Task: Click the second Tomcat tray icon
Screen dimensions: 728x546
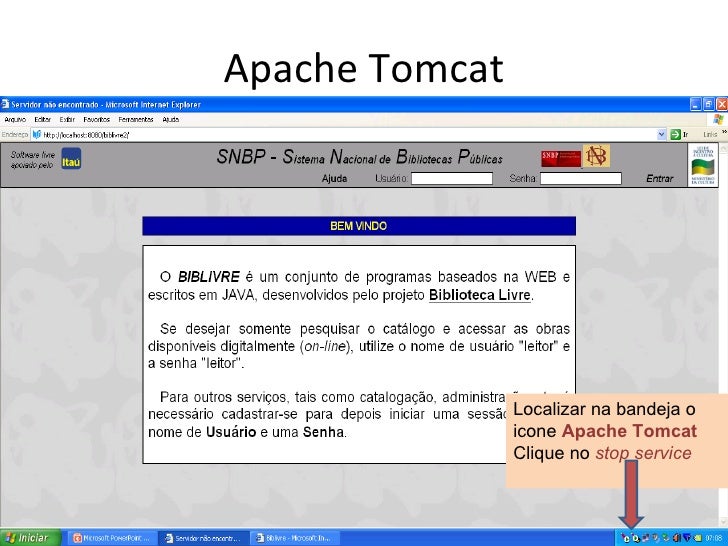Action: (x=636, y=538)
